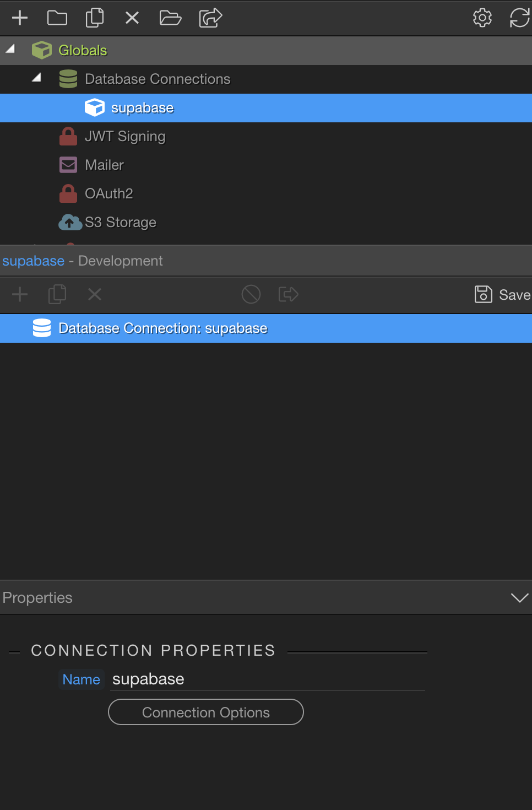
Task: Click the new folder icon in top toolbar
Action: tap(57, 18)
